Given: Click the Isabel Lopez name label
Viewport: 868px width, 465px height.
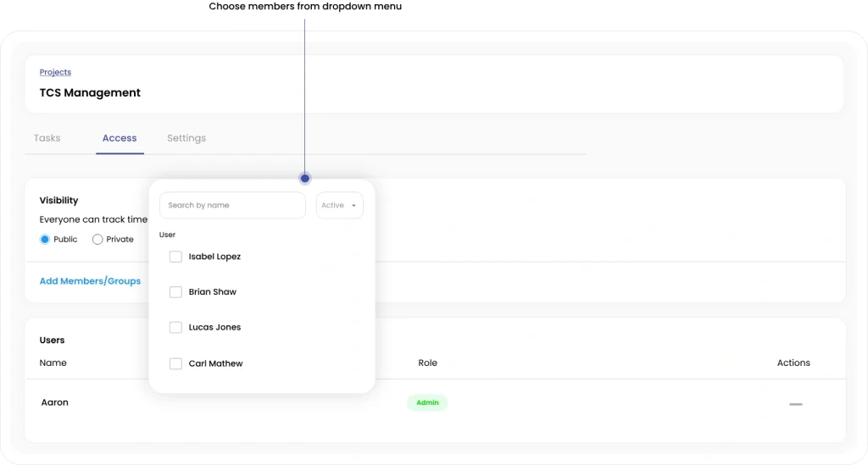Looking at the screenshot, I should 214,257.
